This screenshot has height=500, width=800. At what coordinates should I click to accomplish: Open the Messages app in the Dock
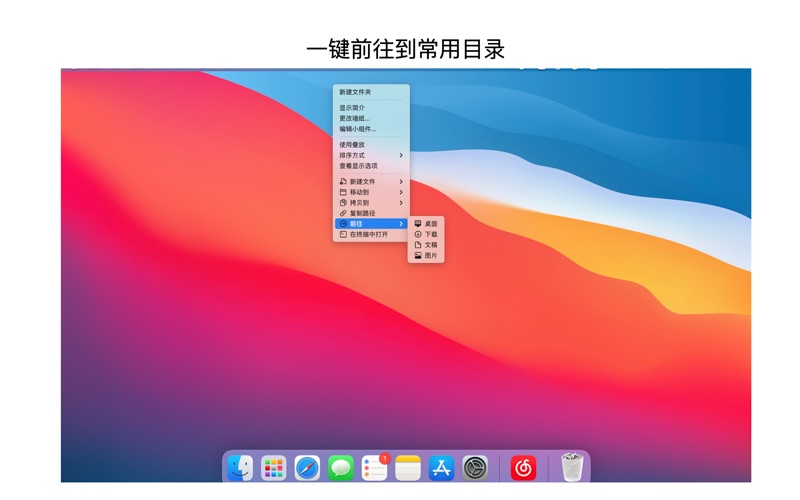tap(341, 467)
